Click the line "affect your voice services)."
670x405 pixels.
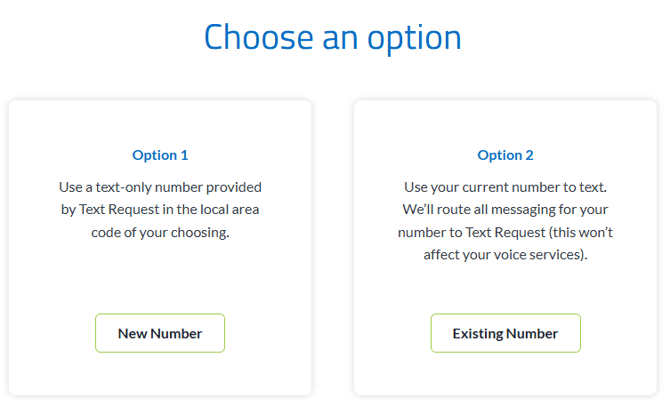[505, 255]
